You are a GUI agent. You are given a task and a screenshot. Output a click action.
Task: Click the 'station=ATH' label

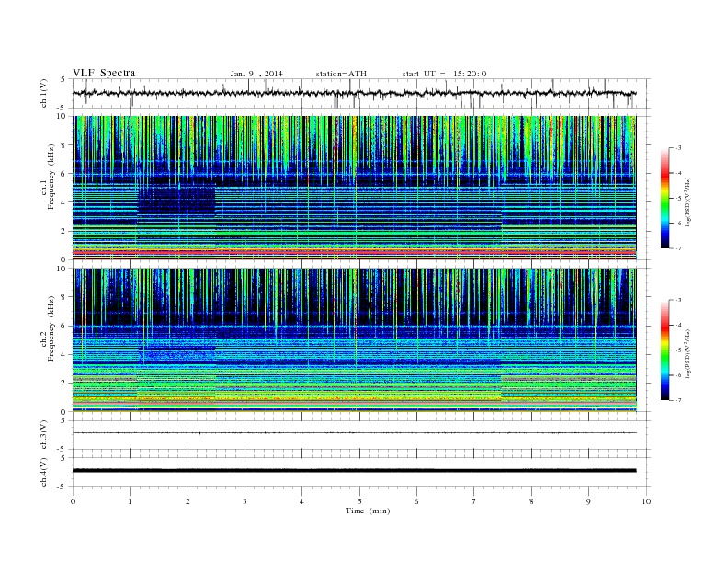(341, 74)
